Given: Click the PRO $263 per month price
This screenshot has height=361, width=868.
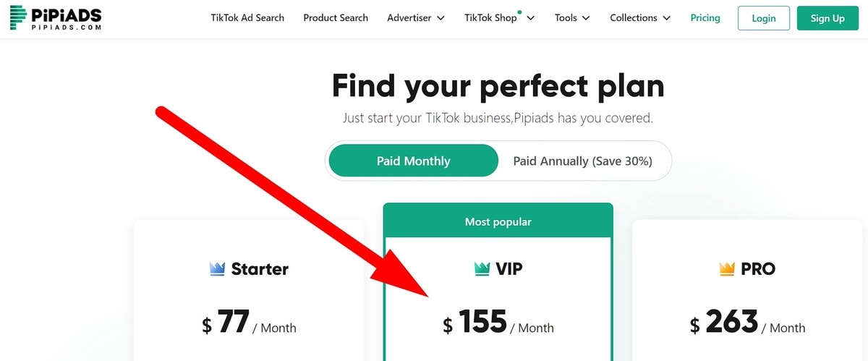Looking at the screenshot, I should coord(747,323).
